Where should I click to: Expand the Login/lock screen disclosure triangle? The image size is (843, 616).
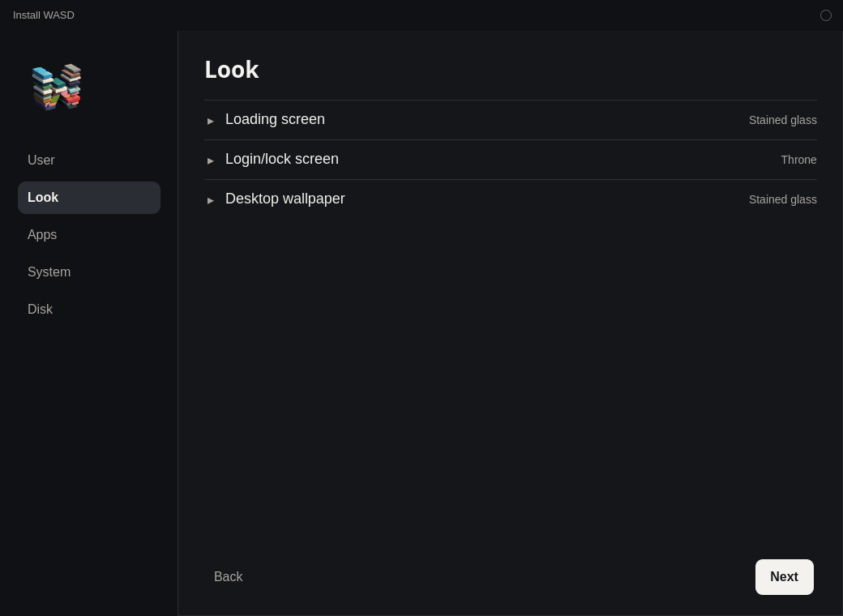point(210,160)
